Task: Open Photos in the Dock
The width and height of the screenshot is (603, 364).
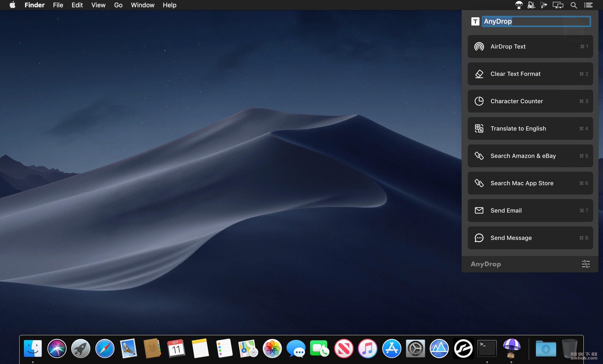Action: pyautogui.click(x=272, y=348)
